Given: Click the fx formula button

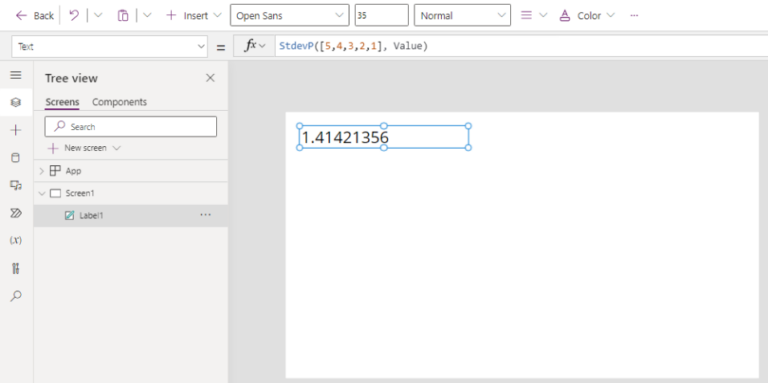Looking at the screenshot, I should (254, 47).
